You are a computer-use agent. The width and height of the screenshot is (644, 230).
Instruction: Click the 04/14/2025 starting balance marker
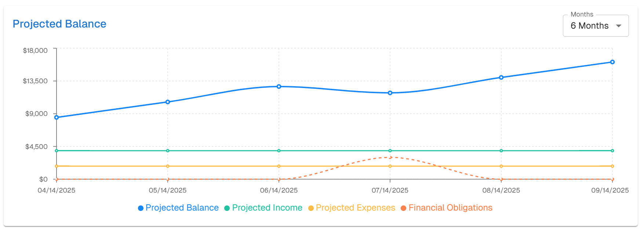pos(57,117)
